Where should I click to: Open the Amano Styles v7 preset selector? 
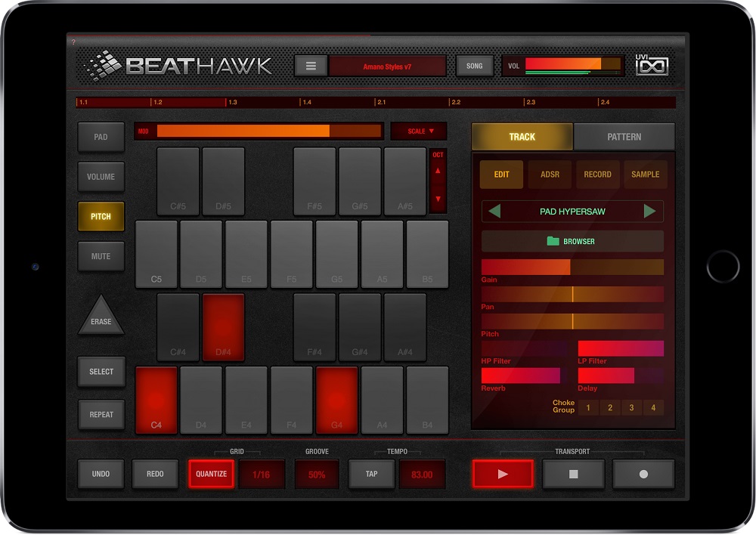387,66
